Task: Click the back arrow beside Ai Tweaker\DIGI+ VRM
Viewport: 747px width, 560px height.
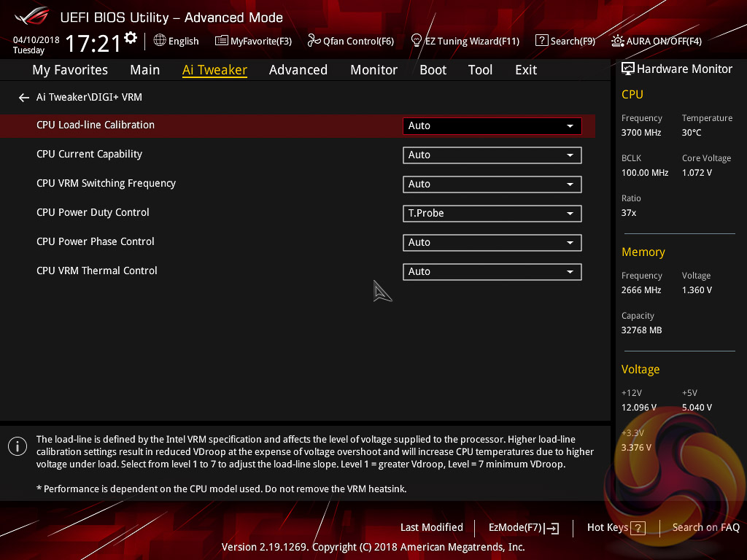Action: pyautogui.click(x=23, y=98)
